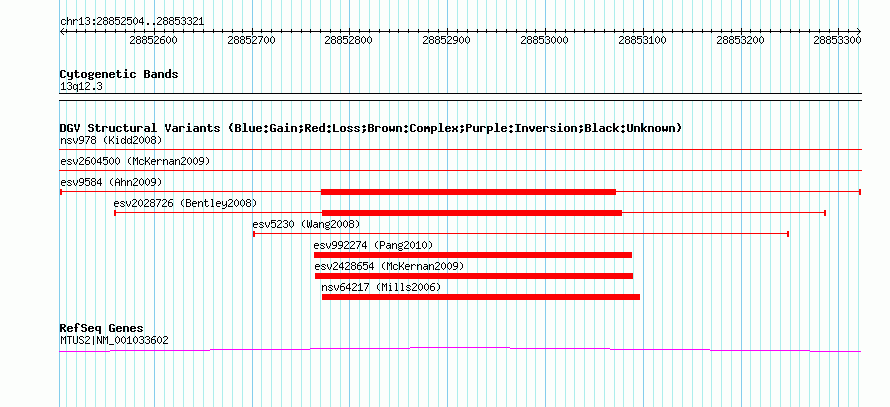Click the esv2604500 thin red line
The width and height of the screenshot is (890, 407).
coord(460,170)
